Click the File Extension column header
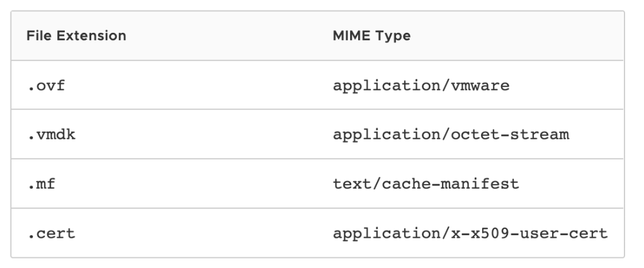Screen dimensions: 644x268 pyautogui.click(x=76, y=36)
